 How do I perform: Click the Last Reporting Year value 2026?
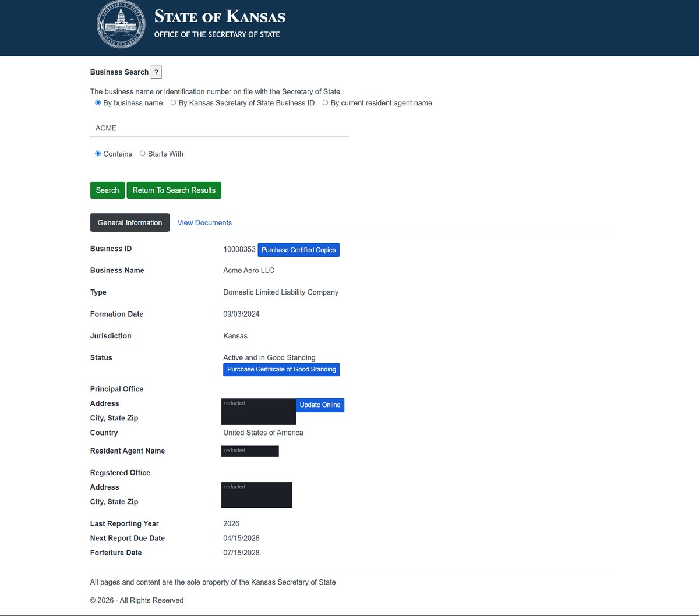[231, 524]
